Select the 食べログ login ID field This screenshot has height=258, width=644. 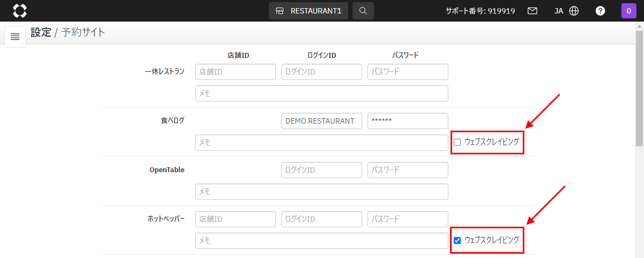pos(322,121)
